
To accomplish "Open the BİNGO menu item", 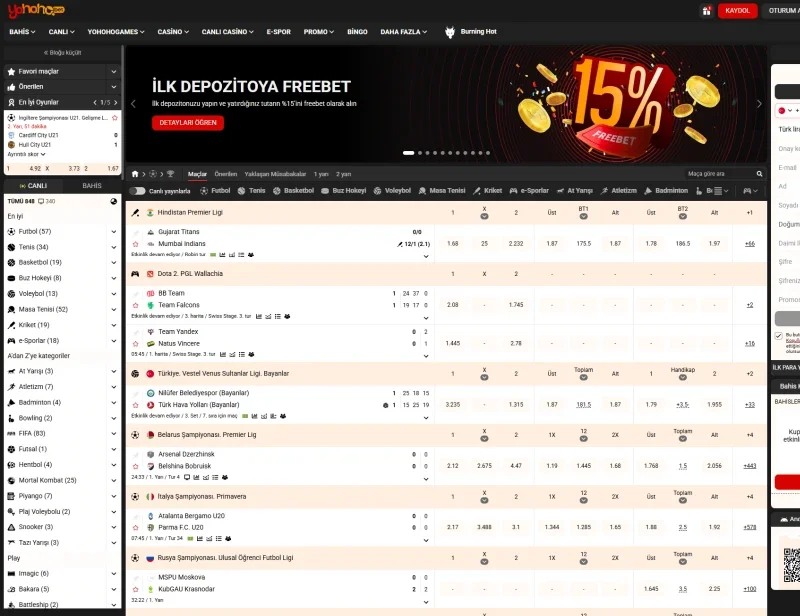I will click(357, 32).
